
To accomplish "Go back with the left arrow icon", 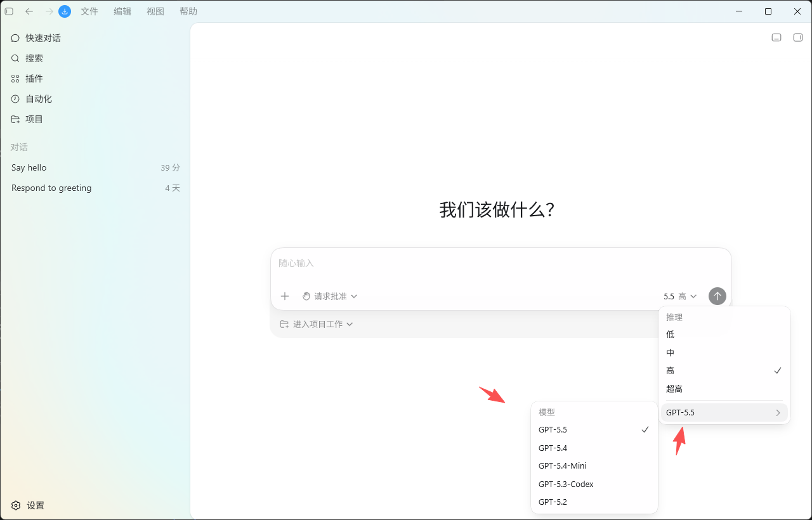I will (29, 11).
